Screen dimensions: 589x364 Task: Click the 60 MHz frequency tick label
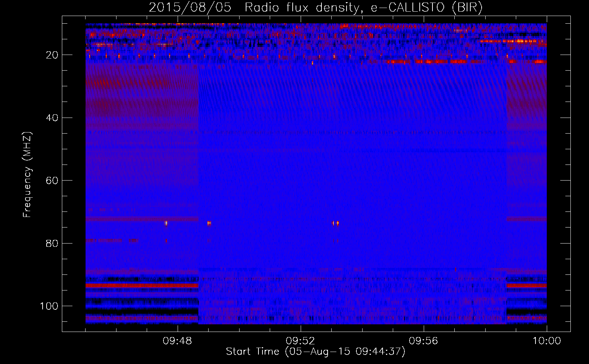point(52,181)
